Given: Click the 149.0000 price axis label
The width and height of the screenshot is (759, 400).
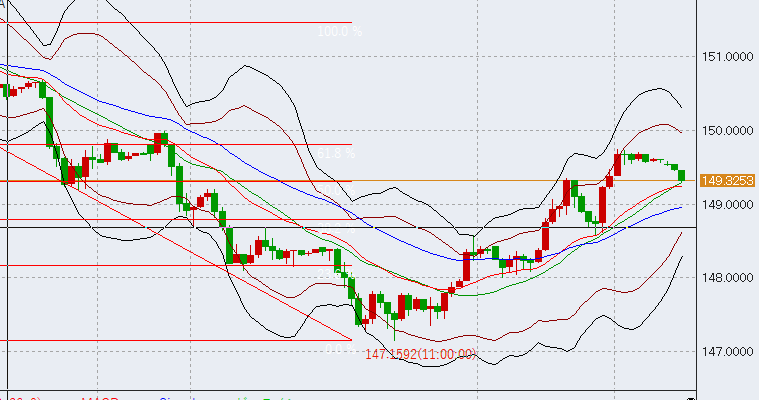Looking at the screenshot, I should (x=726, y=205).
